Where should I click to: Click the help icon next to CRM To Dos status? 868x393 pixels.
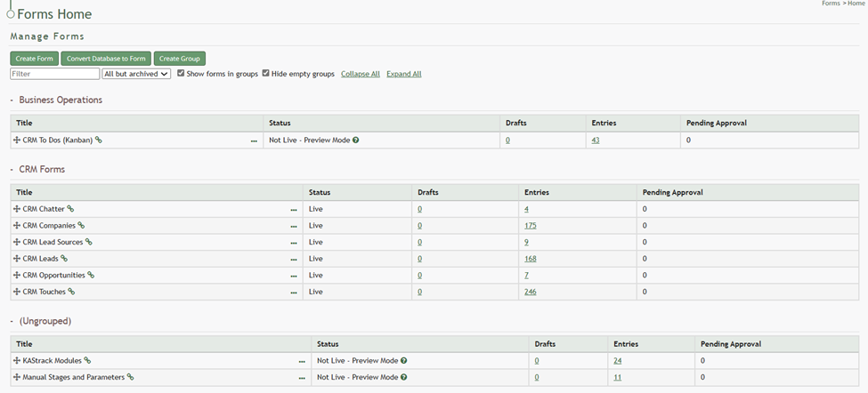[356, 140]
